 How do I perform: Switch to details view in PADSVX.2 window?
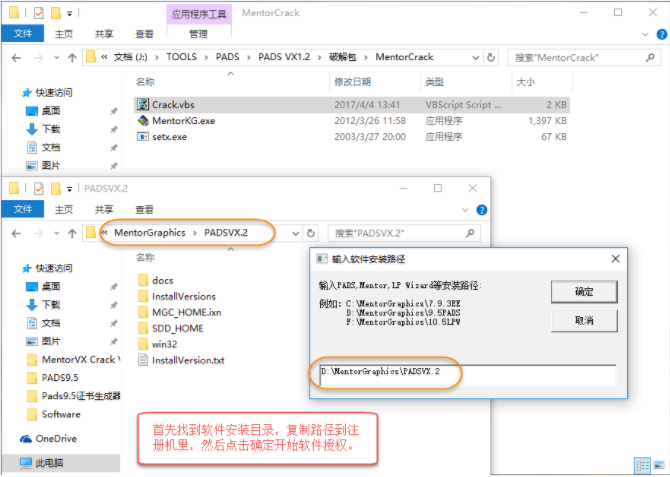coord(642,466)
